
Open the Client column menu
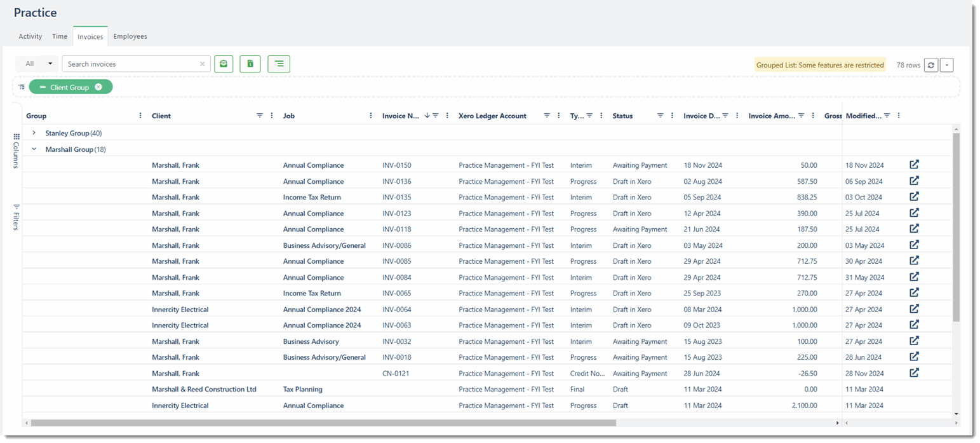click(x=272, y=116)
